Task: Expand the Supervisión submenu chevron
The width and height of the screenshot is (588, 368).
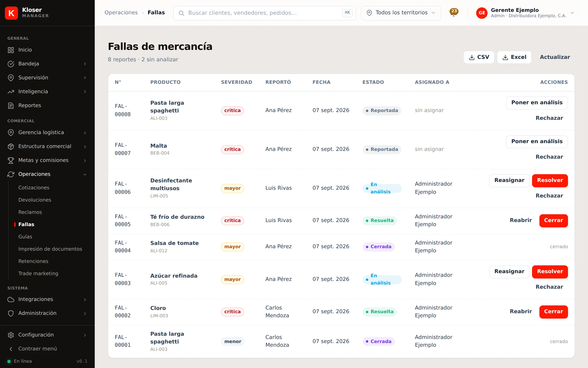Action: [x=85, y=78]
